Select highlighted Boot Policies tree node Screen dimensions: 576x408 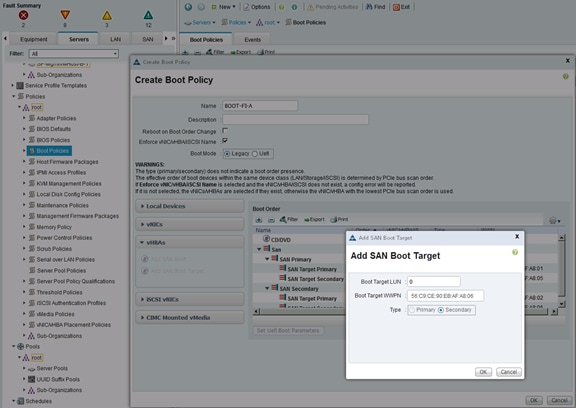click(x=49, y=151)
